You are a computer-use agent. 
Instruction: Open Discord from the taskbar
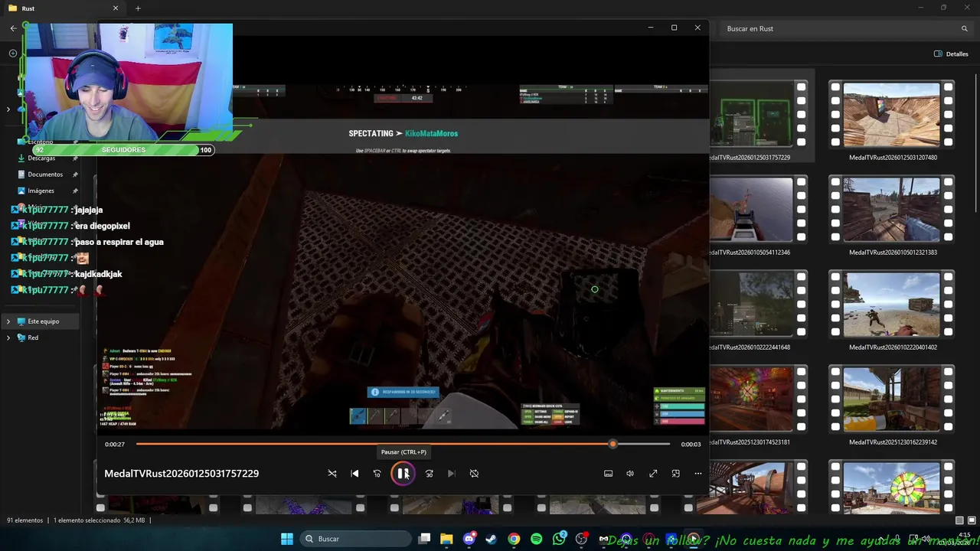(469, 539)
